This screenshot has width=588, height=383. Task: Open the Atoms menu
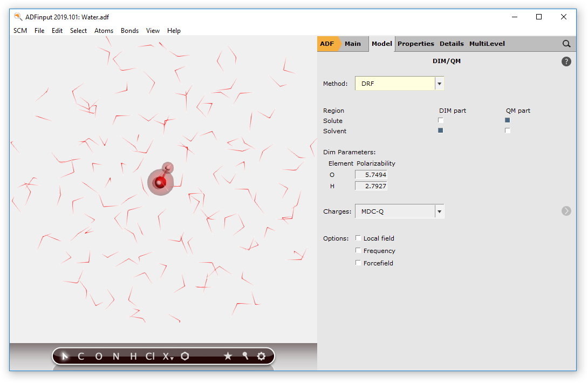tap(104, 31)
